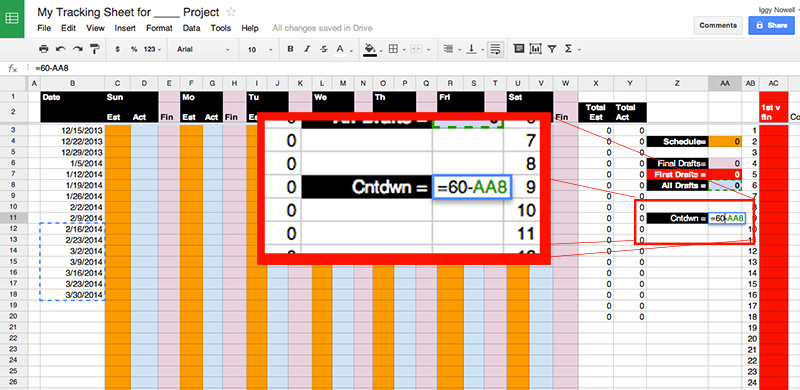Star the tracking sheet document
Image resolution: width=800 pixels, height=390 pixels.
(x=231, y=12)
